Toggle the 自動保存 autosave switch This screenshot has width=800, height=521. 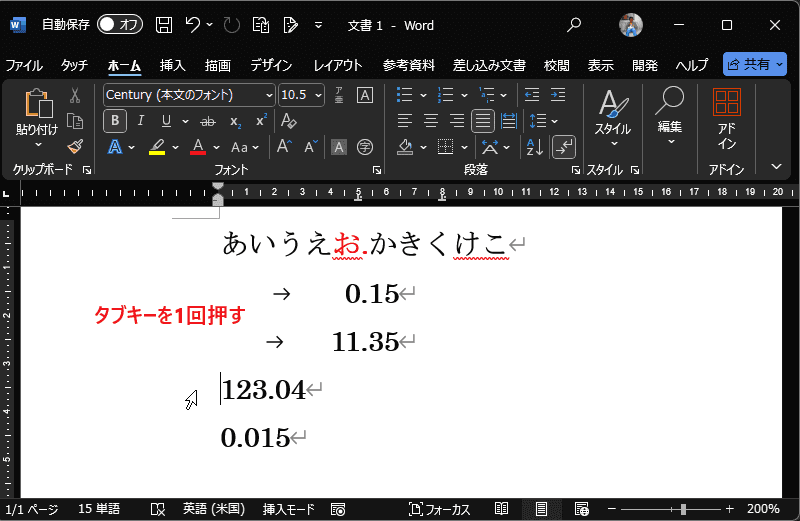(119, 25)
